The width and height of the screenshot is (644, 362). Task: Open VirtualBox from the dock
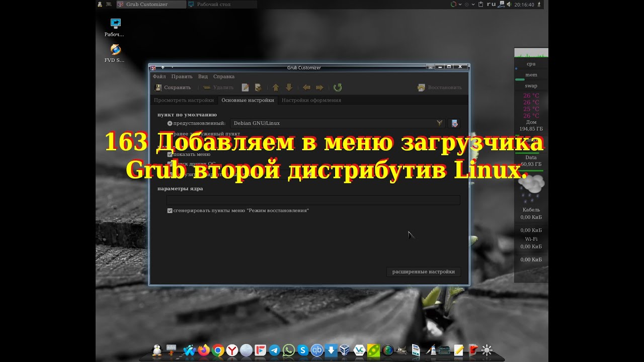click(345, 350)
